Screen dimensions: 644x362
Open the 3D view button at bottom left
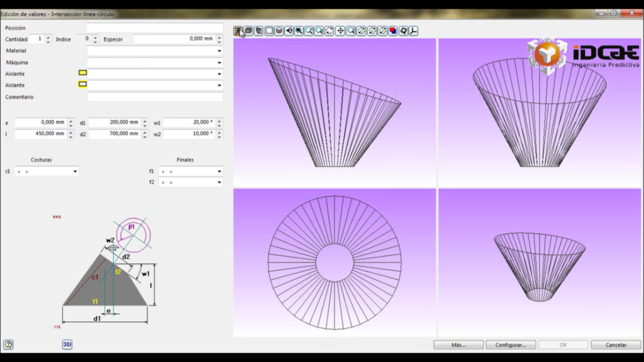point(67,344)
